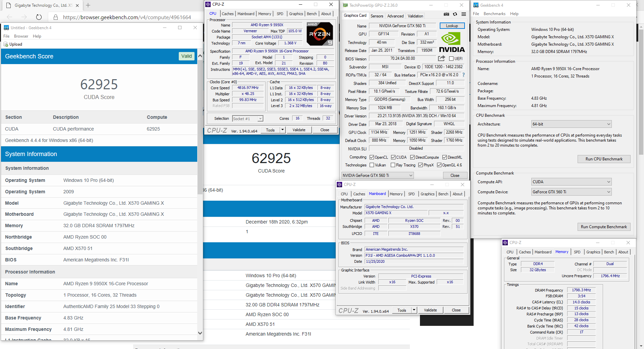Click the browser address bar URL

click(x=127, y=17)
